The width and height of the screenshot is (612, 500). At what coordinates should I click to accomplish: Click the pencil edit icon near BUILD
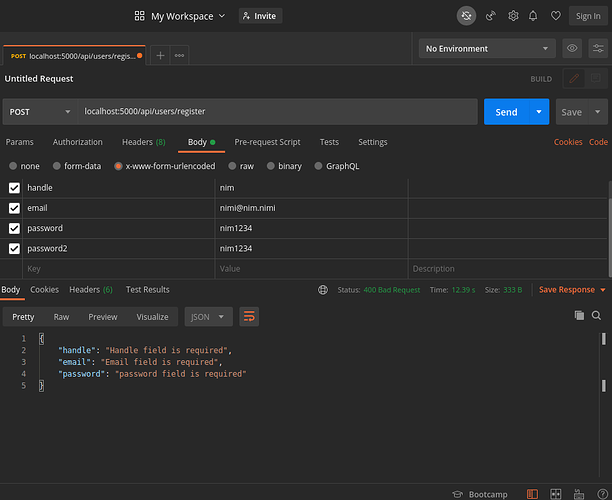(574, 78)
